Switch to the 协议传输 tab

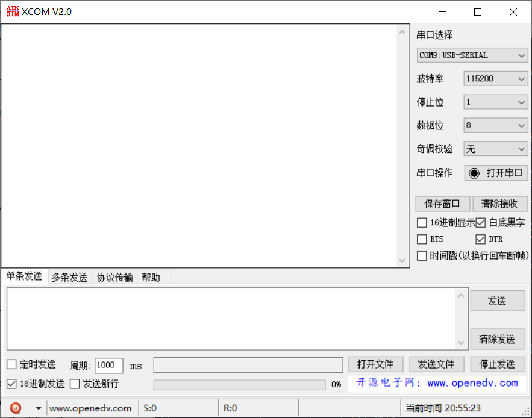click(x=114, y=277)
